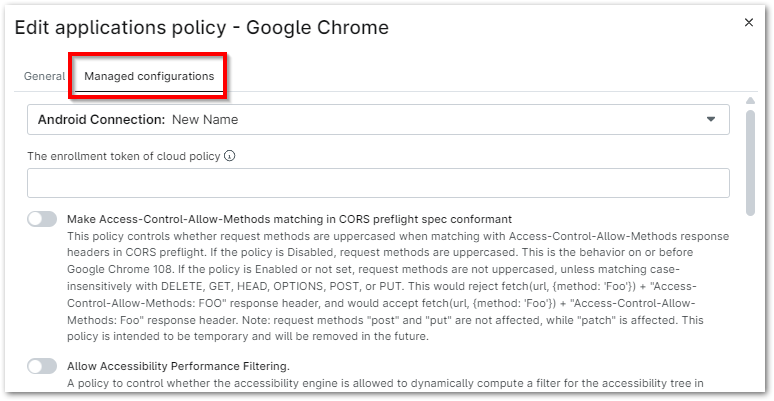The width and height of the screenshot is (774, 401).
Task: Click the enrollment token info icon
Action: coord(230,156)
